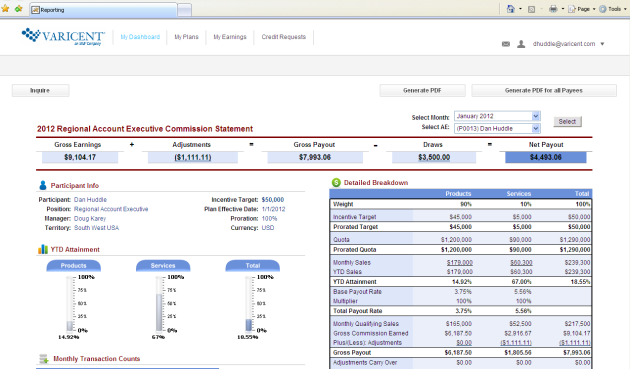Open the Credit Requests page

(284, 37)
